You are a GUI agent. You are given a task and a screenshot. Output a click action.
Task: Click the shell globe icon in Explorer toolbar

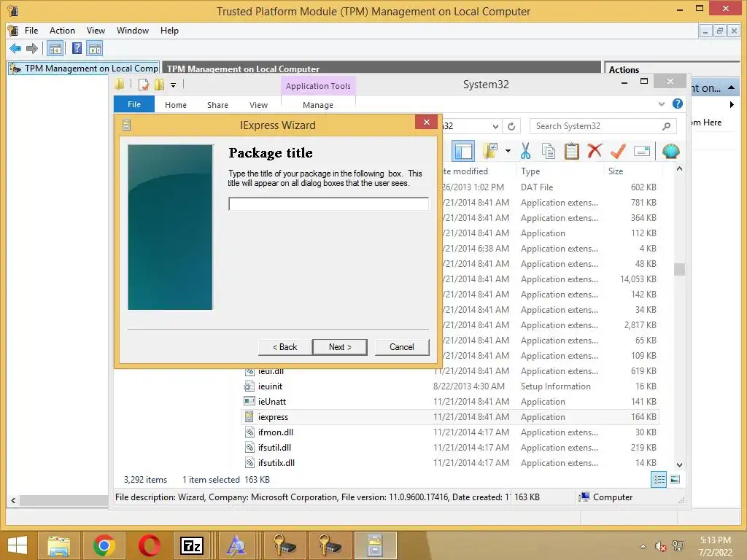pyautogui.click(x=671, y=152)
